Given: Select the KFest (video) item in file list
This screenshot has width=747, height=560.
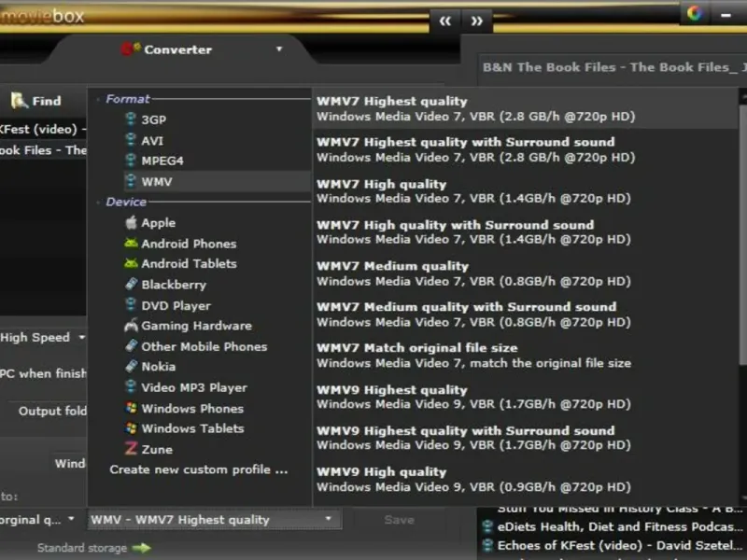Looking at the screenshot, I should (x=43, y=129).
